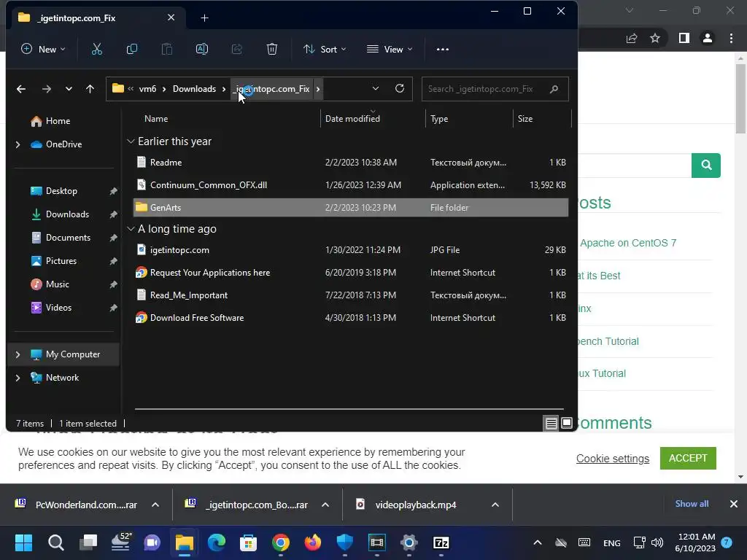Click the green website search button

706,166
